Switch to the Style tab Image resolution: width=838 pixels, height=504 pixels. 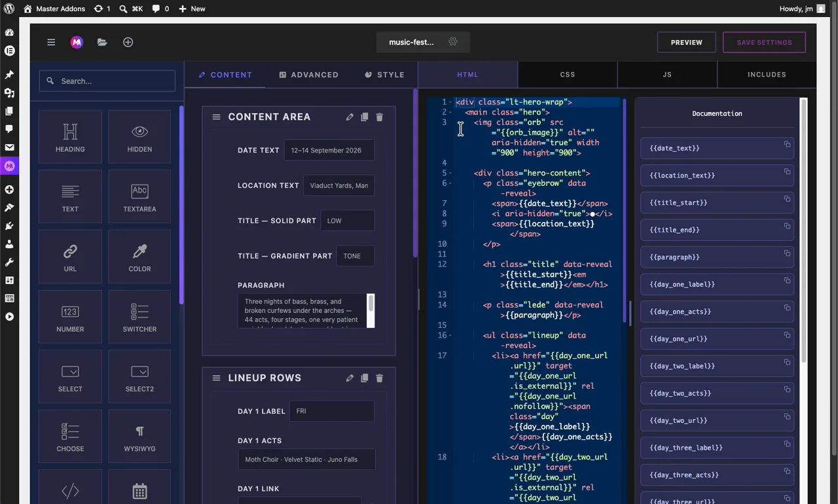pyautogui.click(x=384, y=75)
